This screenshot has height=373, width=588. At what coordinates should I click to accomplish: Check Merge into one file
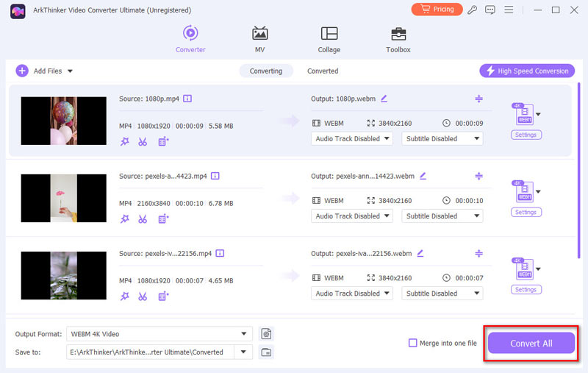click(x=412, y=343)
